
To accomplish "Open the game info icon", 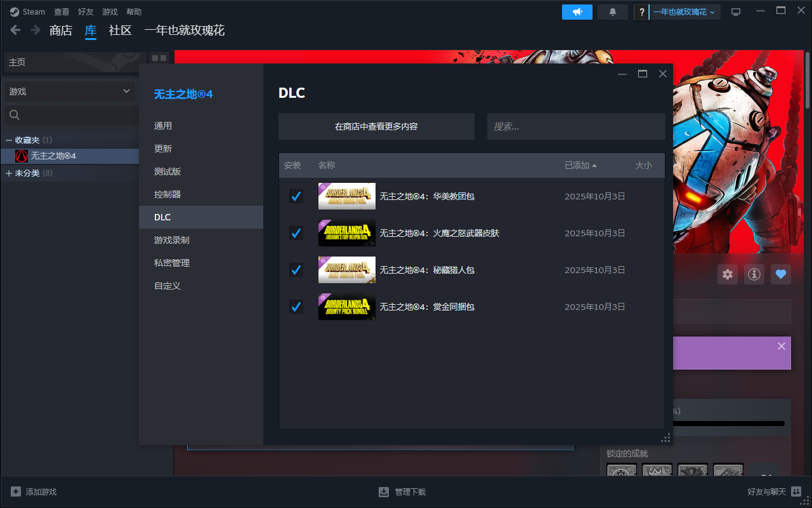I will tap(754, 274).
